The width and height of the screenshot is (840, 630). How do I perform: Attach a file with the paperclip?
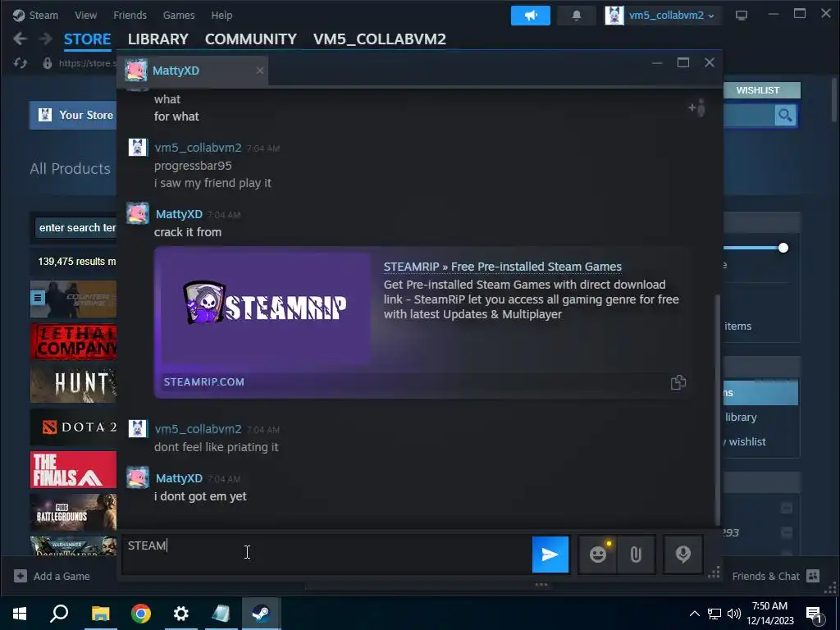click(x=636, y=554)
